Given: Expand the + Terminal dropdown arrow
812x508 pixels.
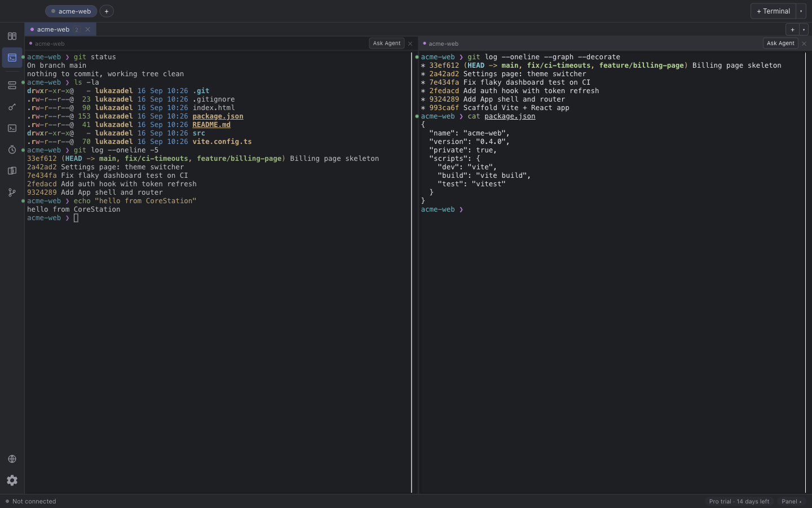Looking at the screenshot, I should (801, 11).
